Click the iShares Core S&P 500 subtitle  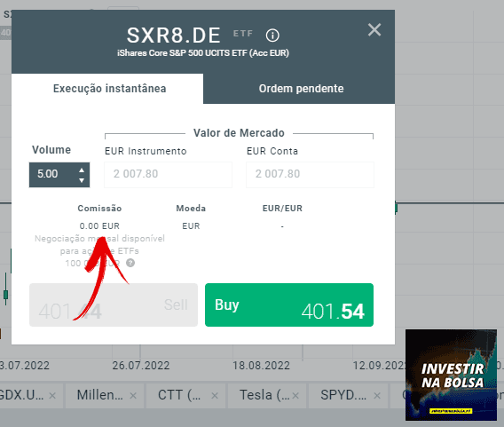click(x=203, y=53)
